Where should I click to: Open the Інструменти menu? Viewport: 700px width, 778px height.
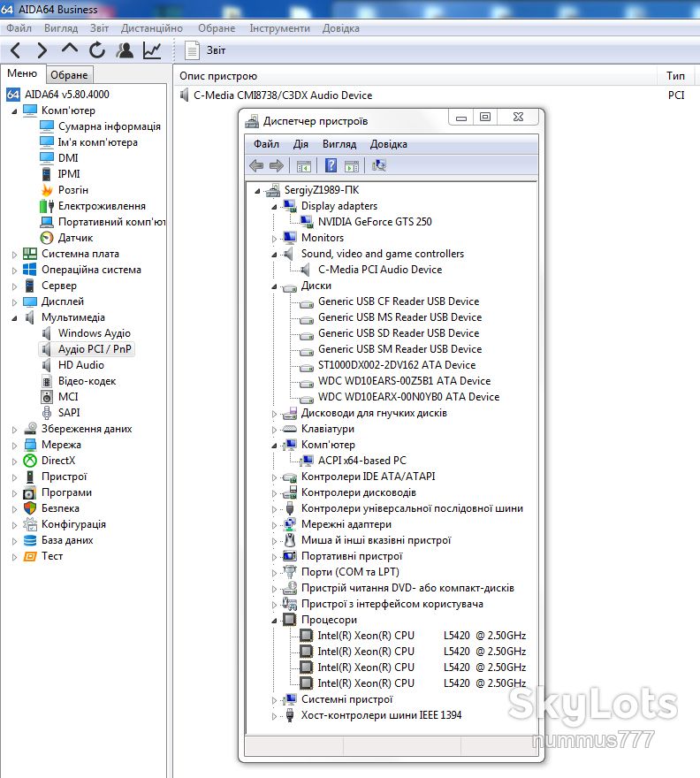[x=279, y=28]
